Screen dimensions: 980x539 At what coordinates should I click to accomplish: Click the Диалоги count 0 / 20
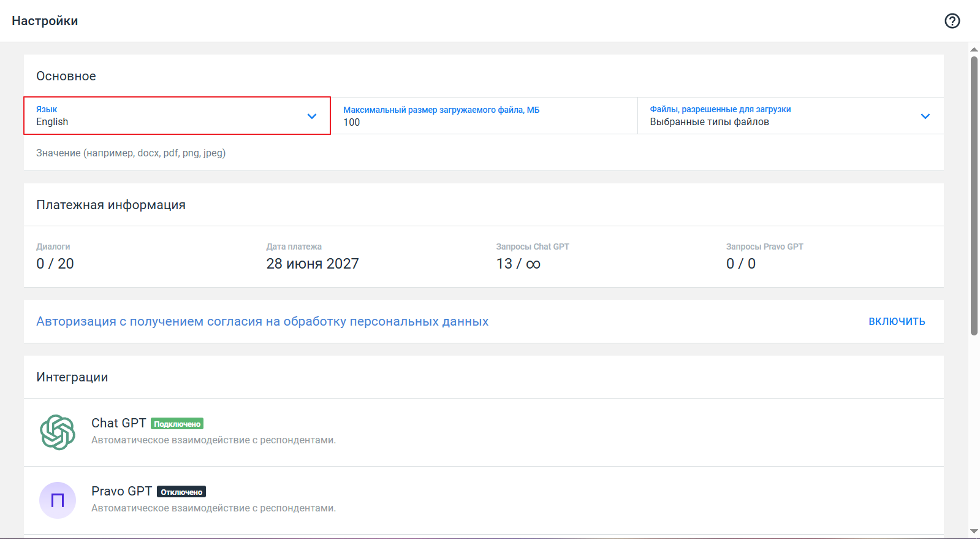(x=55, y=264)
